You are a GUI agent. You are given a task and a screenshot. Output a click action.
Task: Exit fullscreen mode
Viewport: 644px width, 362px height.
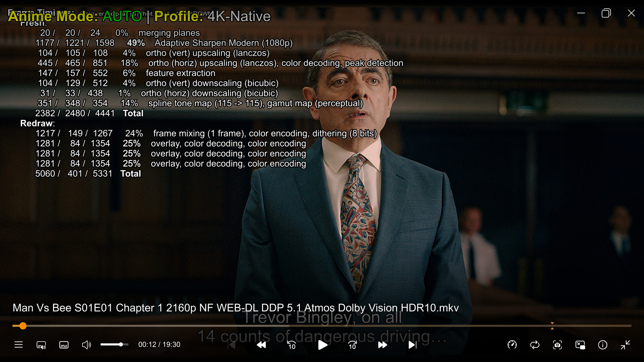click(625, 345)
